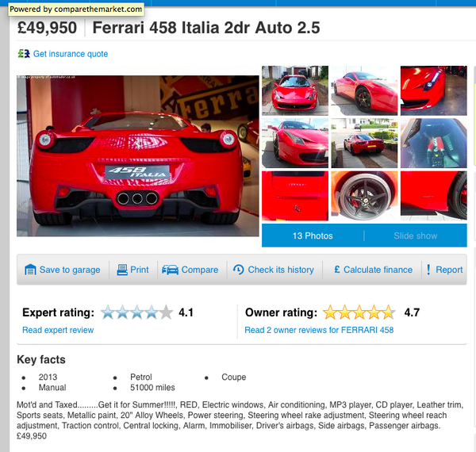Select the large rear-view Ferrari main photo
Image resolution: width=476 pixels, height=452 pixels.
[x=138, y=156]
